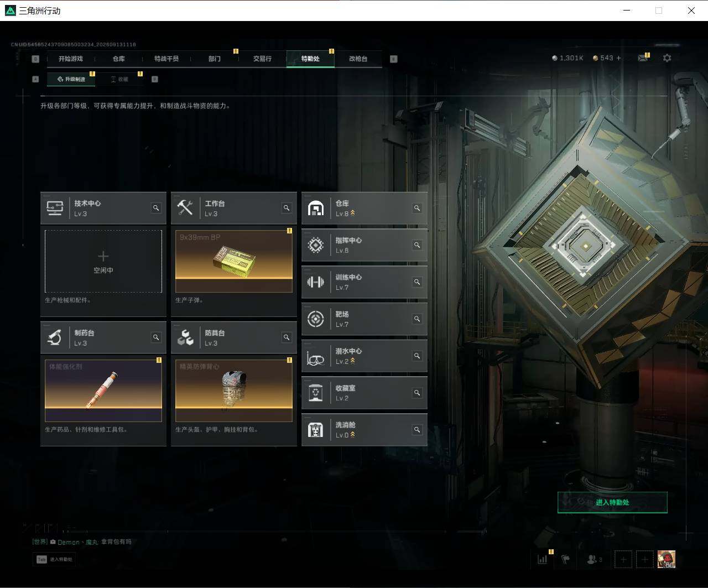This screenshot has width=708, height=588.
Task: Open the mail envelope icon
Action: click(643, 58)
